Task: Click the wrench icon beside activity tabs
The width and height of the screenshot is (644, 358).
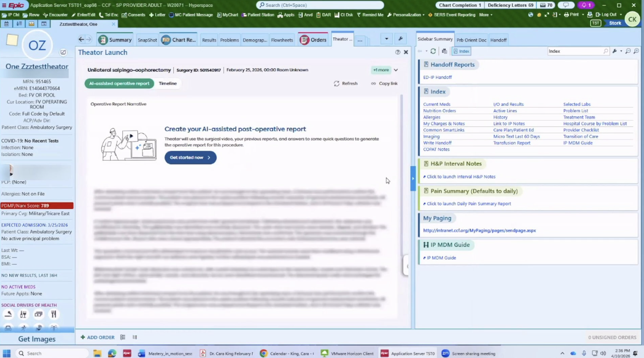Action: (400, 39)
